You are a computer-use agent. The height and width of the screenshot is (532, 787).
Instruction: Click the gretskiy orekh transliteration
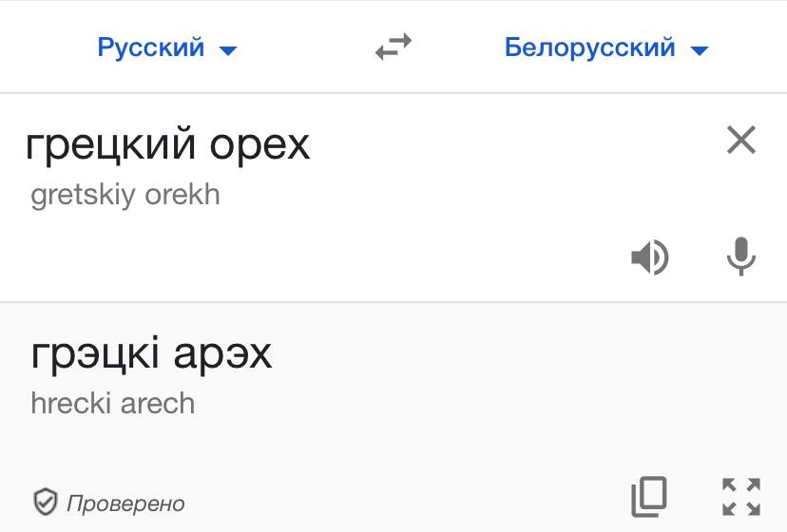tap(125, 195)
